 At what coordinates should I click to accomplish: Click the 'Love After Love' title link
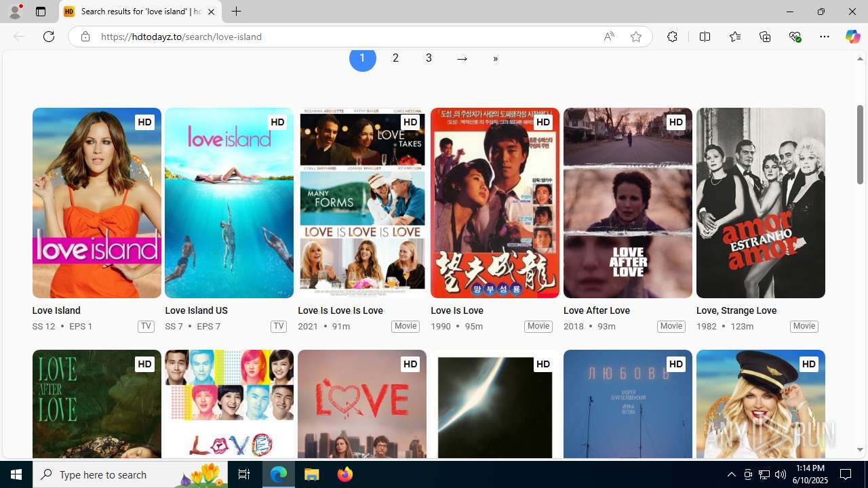click(597, 310)
